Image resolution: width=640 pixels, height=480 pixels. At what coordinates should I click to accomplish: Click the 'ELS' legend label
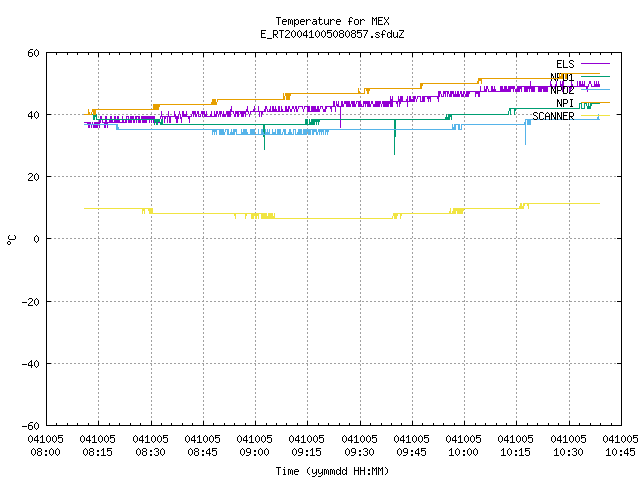[x=565, y=64]
